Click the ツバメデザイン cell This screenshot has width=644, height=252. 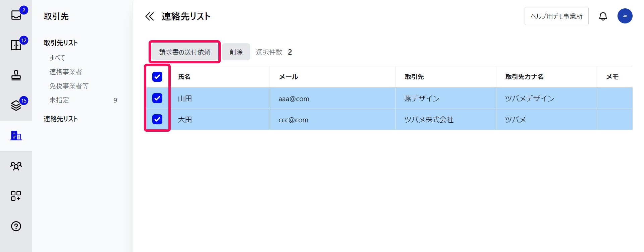pos(547,99)
